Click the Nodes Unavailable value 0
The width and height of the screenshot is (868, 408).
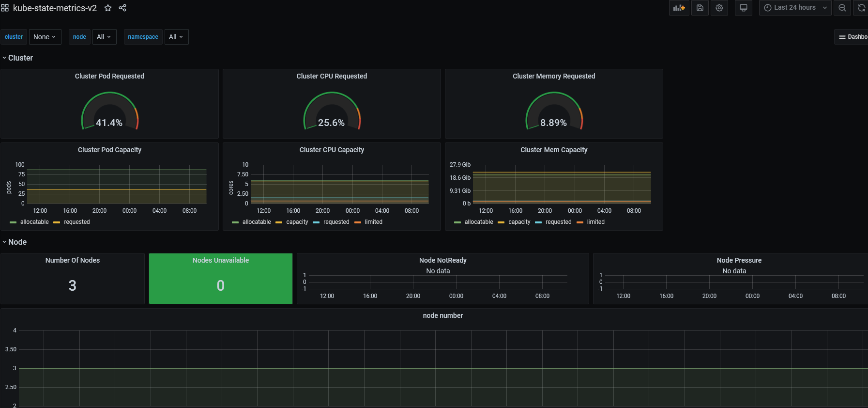tap(221, 285)
